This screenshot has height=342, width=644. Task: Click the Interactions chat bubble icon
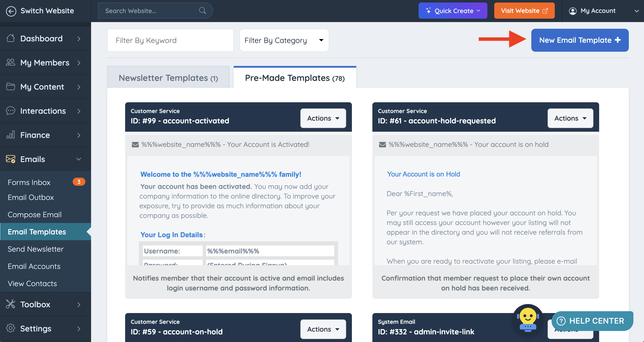[x=11, y=111]
